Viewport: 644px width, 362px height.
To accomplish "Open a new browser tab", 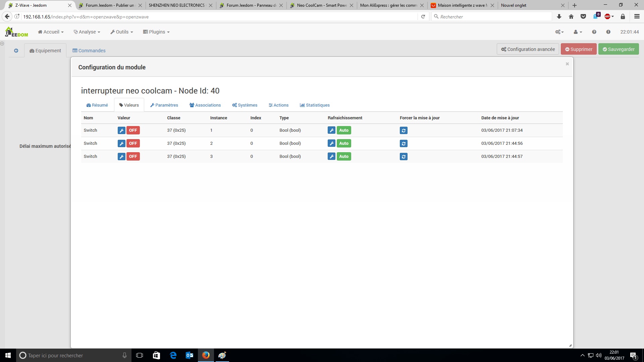I will [575, 5].
